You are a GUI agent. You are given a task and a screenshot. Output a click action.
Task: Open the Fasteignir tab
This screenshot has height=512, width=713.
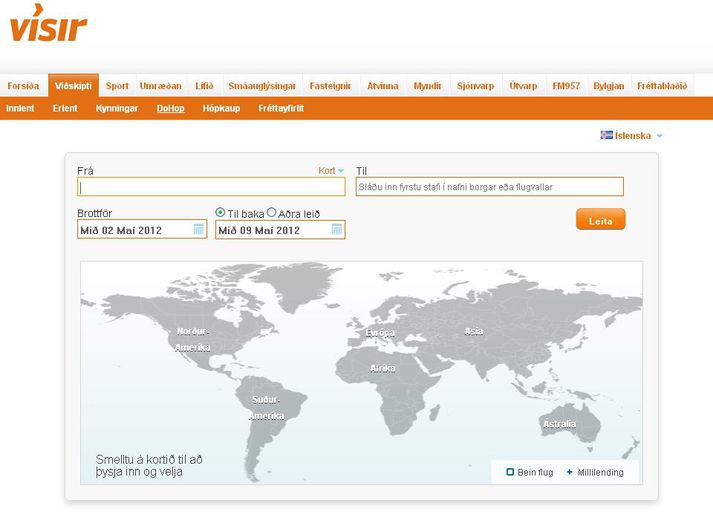tap(330, 85)
